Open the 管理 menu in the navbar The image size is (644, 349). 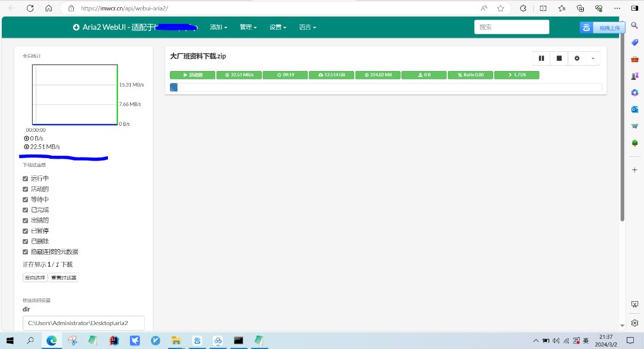click(248, 27)
